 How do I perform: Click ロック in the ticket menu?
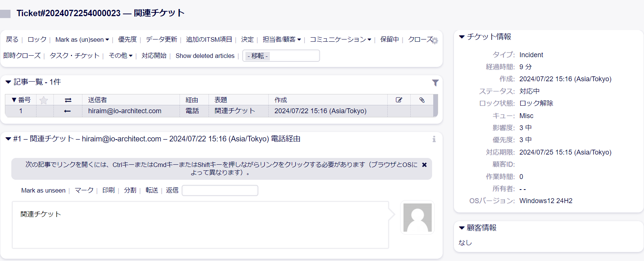click(x=37, y=39)
